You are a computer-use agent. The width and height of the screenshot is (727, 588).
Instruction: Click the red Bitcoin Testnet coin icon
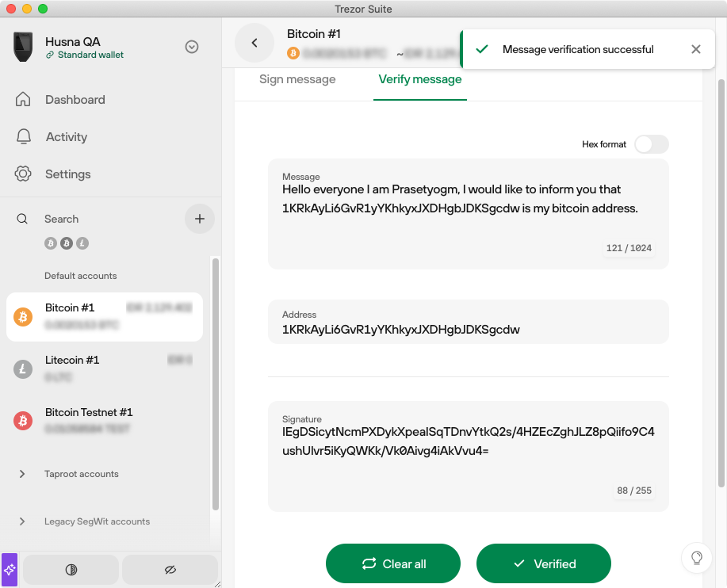(23, 422)
